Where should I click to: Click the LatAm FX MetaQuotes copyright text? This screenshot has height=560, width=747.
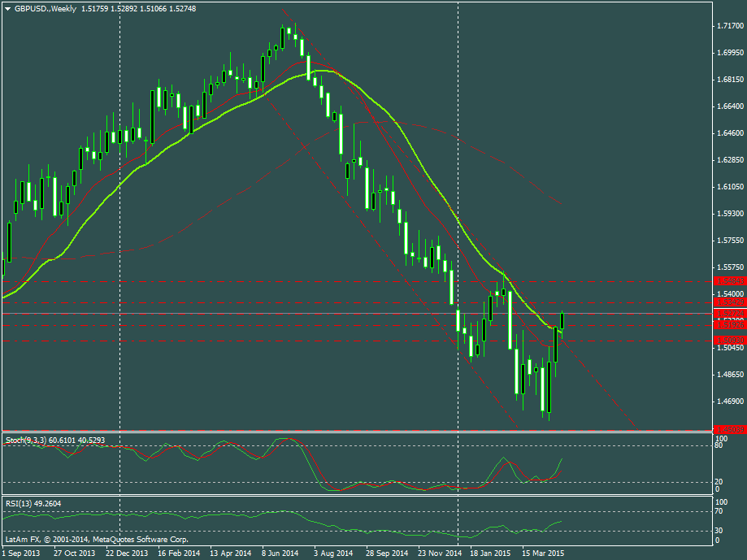(96, 539)
